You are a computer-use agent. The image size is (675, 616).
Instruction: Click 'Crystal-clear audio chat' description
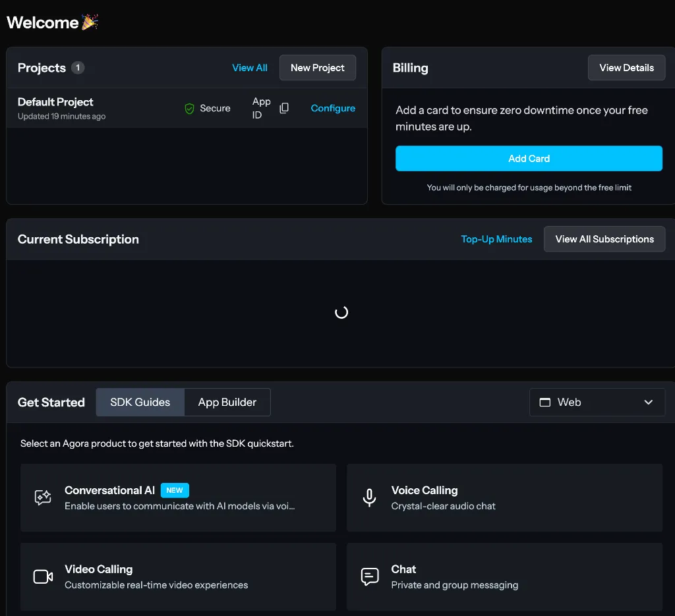444,506
